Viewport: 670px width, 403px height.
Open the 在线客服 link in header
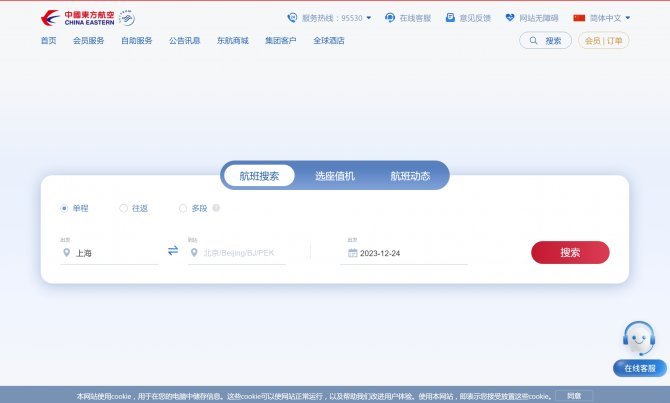click(415, 18)
